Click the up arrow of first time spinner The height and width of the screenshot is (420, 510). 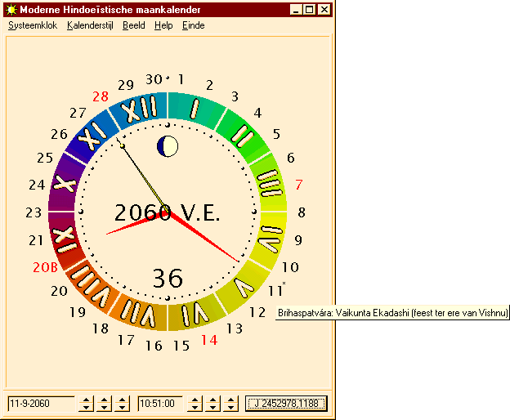[195, 399]
